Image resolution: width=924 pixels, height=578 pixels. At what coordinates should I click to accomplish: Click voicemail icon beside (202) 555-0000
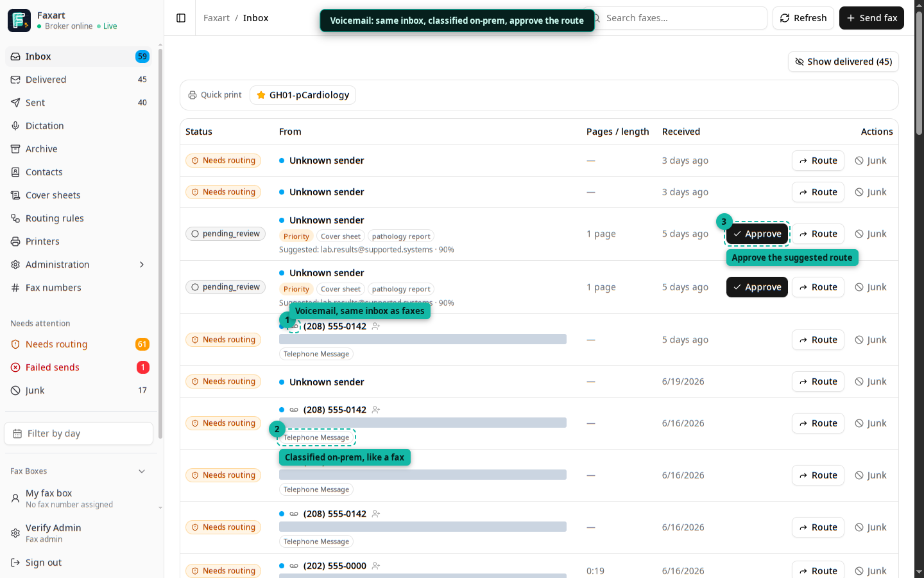pyautogui.click(x=294, y=566)
